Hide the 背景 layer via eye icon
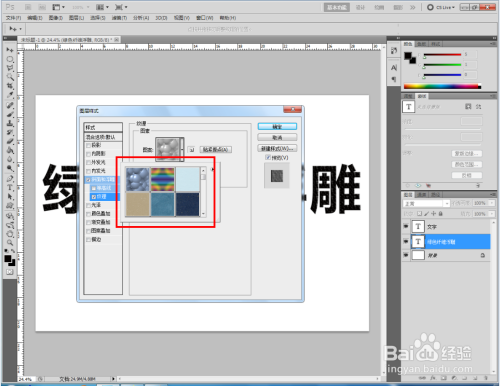Image resolution: width=500 pixels, height=386 pixels. 406,255
